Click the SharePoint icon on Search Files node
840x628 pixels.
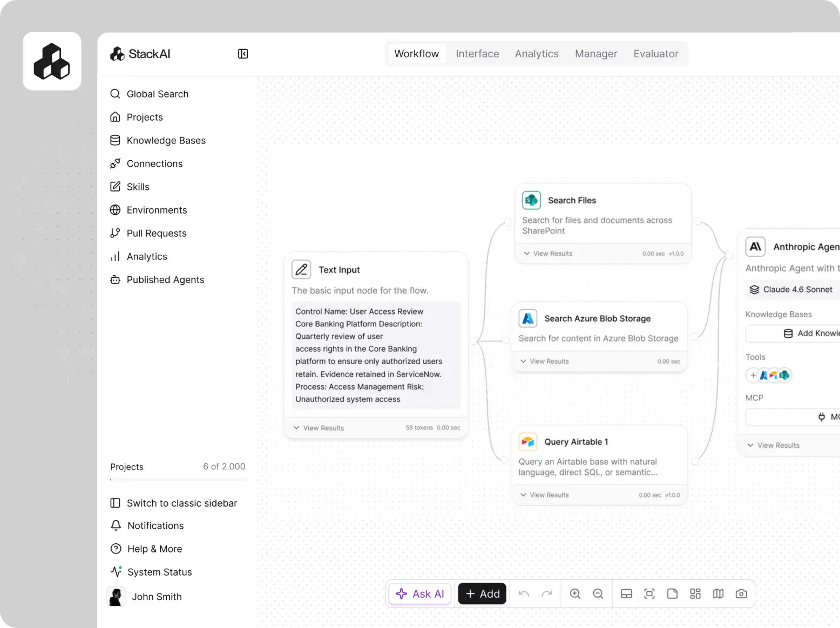tap(532, 200)
